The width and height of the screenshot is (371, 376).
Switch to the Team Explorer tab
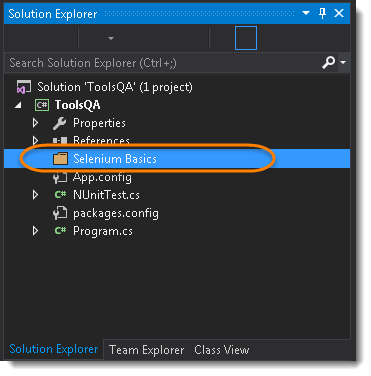pos(146,350)
